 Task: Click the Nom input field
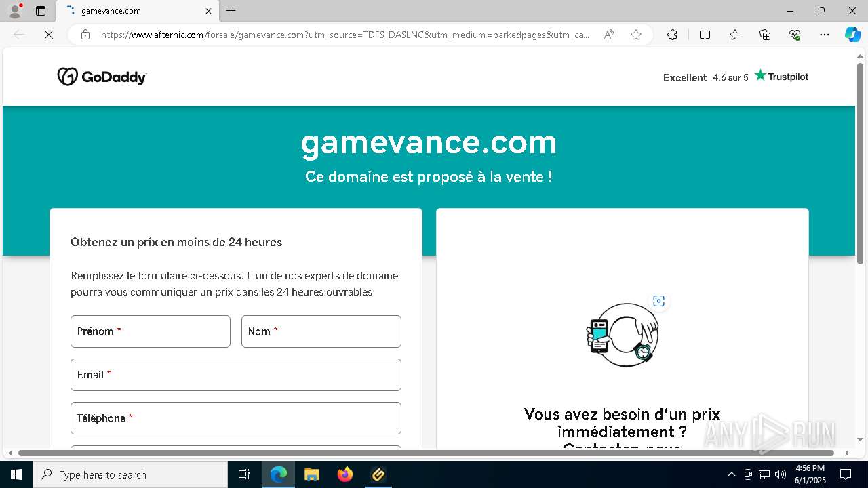(x=321, y=331)
